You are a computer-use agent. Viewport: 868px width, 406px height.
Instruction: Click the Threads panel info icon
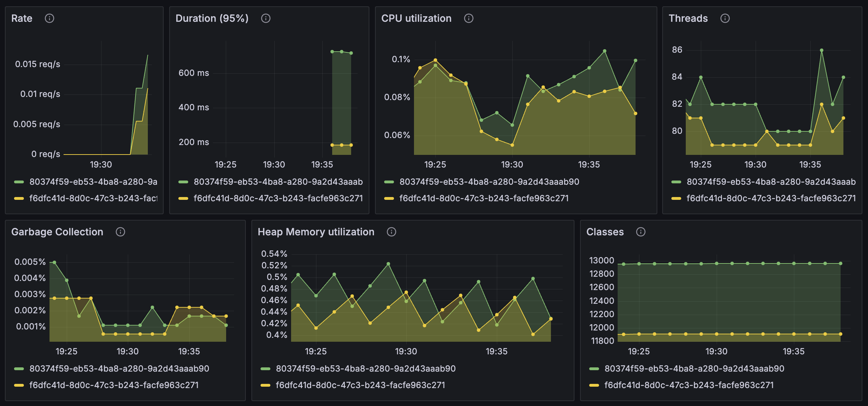pos(725,18)
